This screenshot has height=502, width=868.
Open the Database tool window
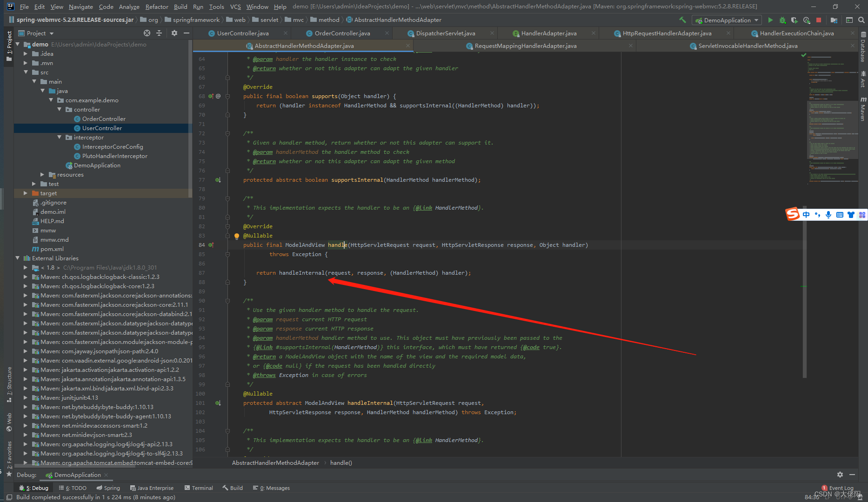click(863, 47)
